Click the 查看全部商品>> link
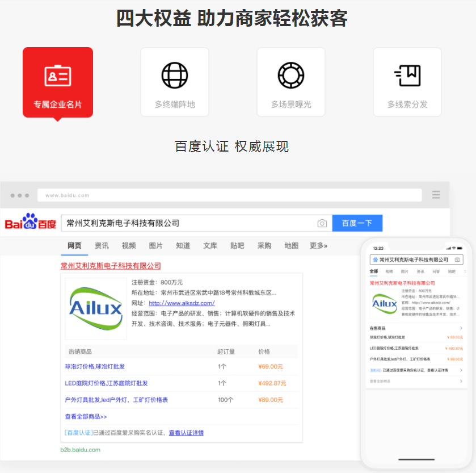 86,416
